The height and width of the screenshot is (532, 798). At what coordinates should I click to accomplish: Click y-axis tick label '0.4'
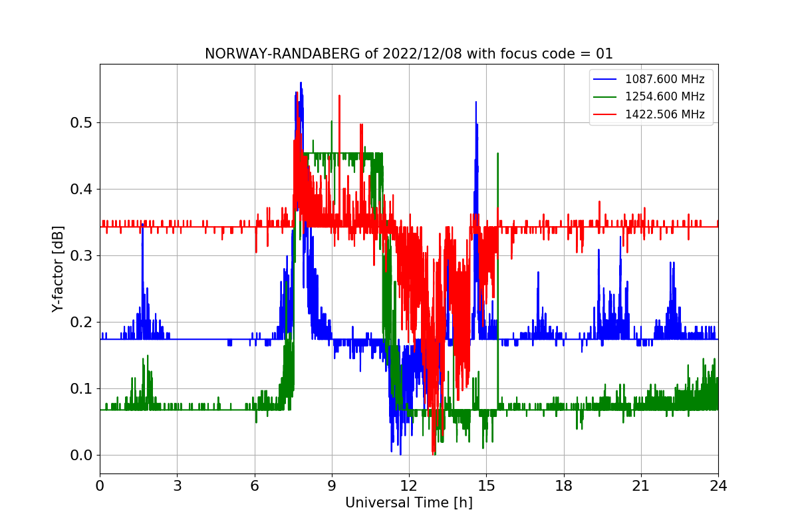[82, 190]
